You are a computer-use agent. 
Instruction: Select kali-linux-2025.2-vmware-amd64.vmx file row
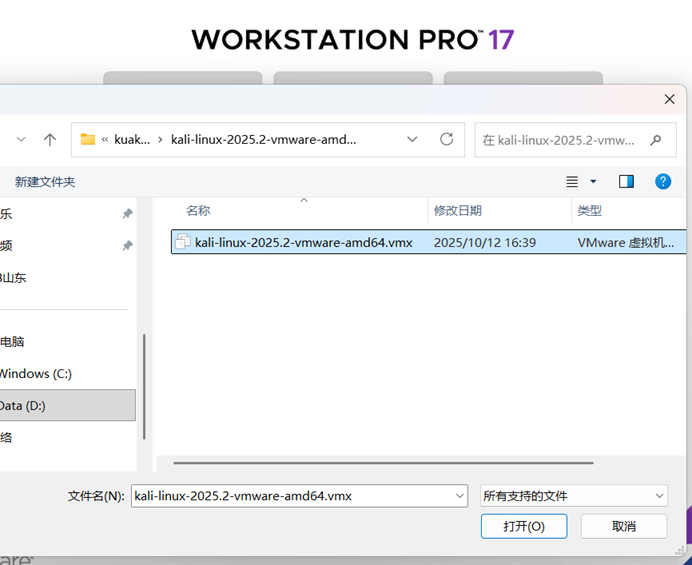[x=429, y=242]
